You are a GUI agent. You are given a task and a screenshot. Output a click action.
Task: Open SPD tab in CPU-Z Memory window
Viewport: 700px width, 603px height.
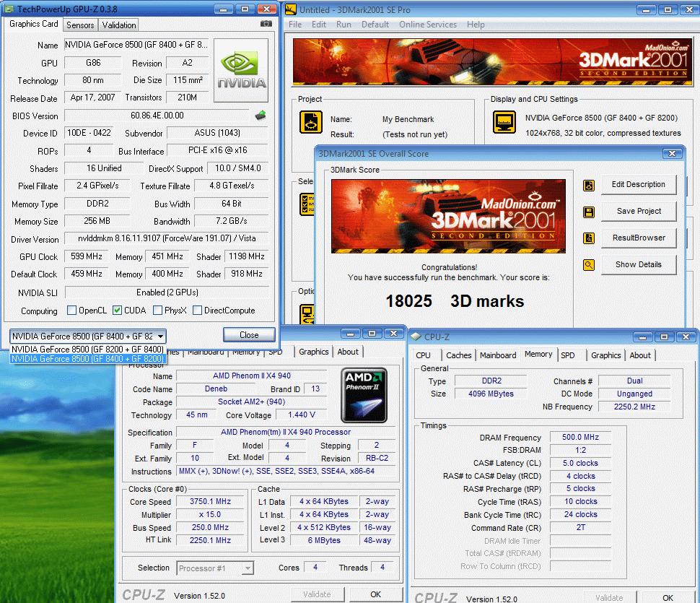(568, 355)
